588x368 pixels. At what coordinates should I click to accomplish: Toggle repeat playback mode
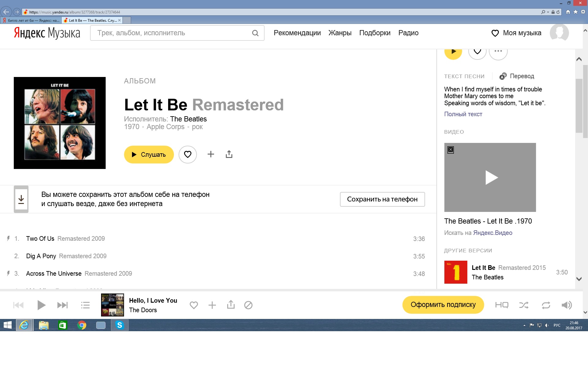click(546, 305)
